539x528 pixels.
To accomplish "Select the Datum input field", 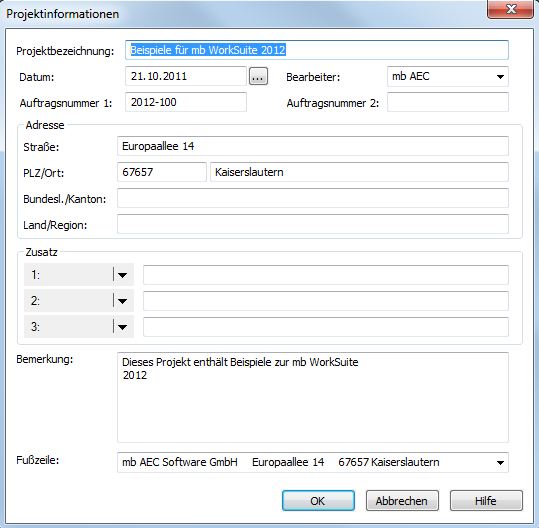I will pos(186,76).
